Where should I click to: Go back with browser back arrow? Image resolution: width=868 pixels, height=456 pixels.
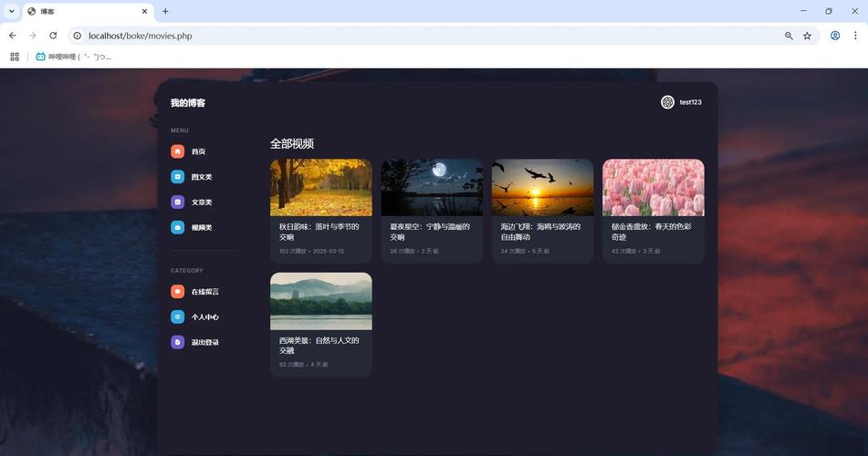point(12,36)
